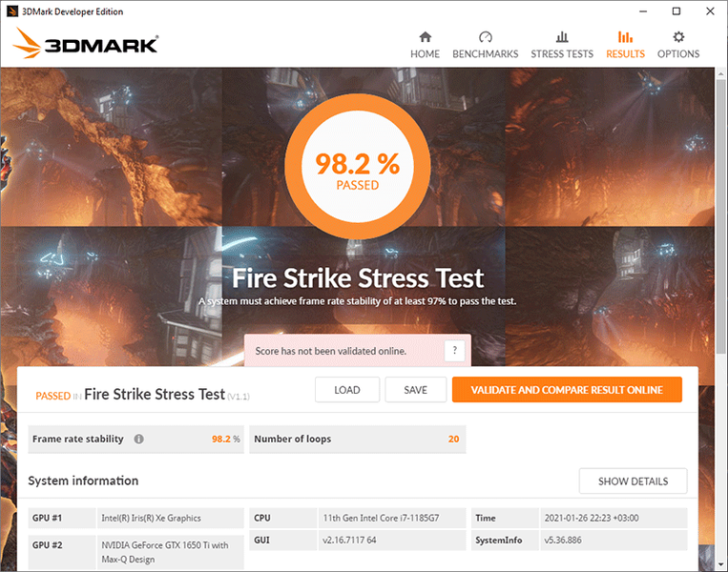The image size is (728, 572).
Task: Click the vertical scrollbar thumb
Action: click(721, 216)
